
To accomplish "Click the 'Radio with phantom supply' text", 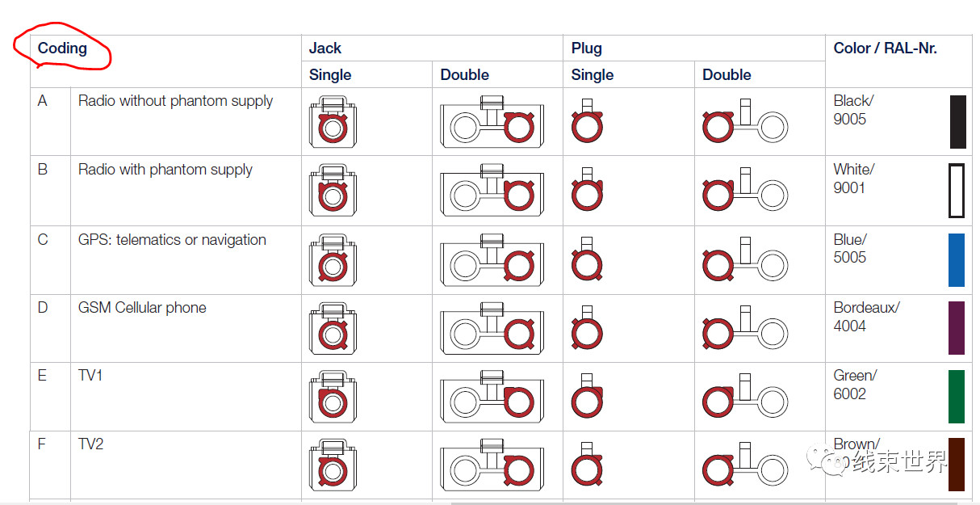I will click(165, 170).
